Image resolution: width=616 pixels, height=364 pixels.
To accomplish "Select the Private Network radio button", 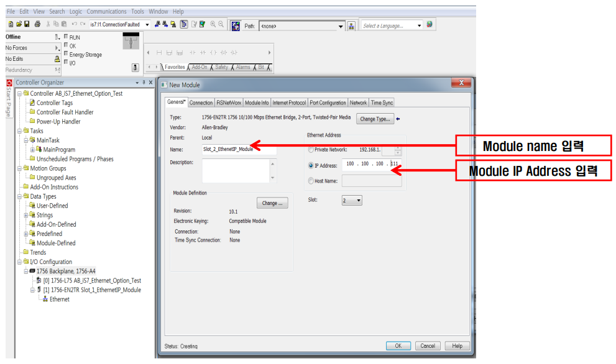I will [310, 148].
